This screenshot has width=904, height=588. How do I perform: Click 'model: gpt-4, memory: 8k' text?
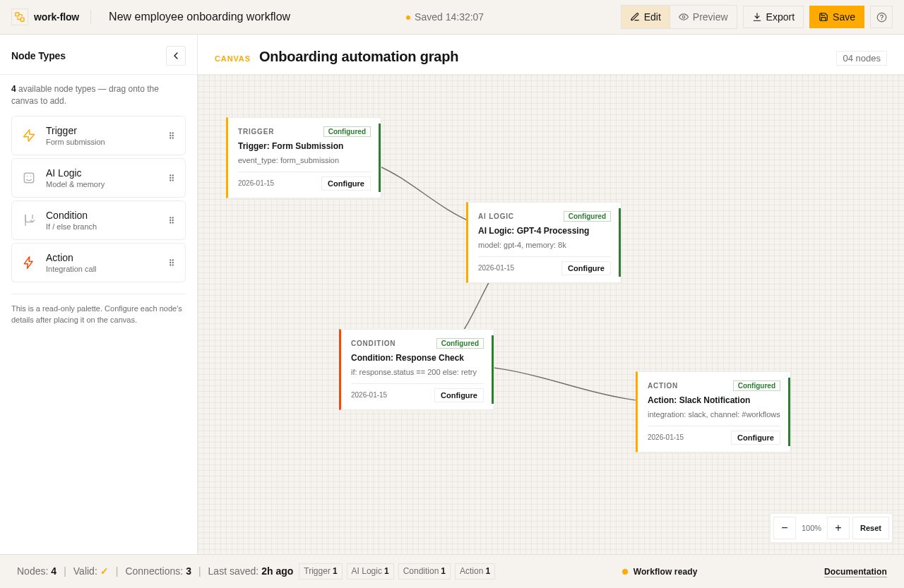(x=522, y=245)
